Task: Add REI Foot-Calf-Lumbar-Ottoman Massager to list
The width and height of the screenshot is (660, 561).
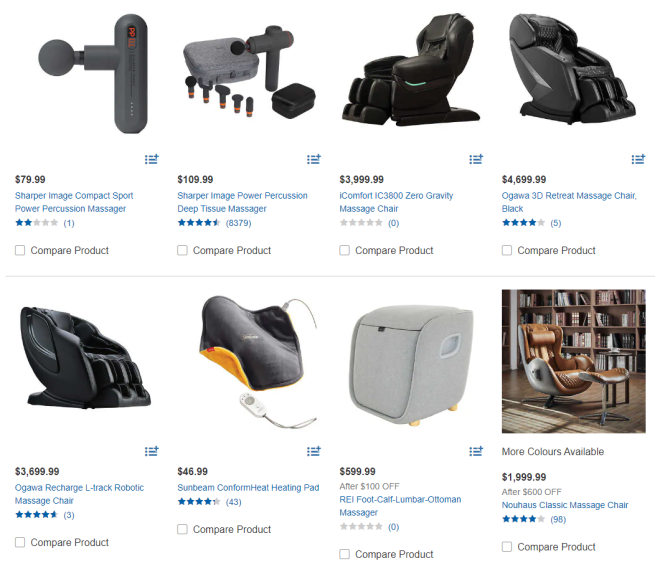Action: (x=476, y=451)
